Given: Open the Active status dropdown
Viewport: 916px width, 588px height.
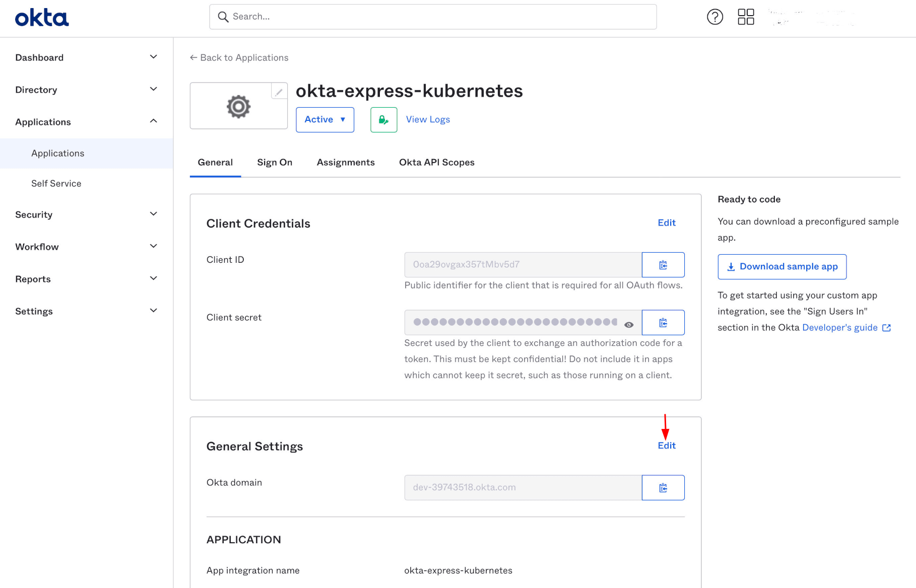Looking at the screenshot, I should 324,120.
